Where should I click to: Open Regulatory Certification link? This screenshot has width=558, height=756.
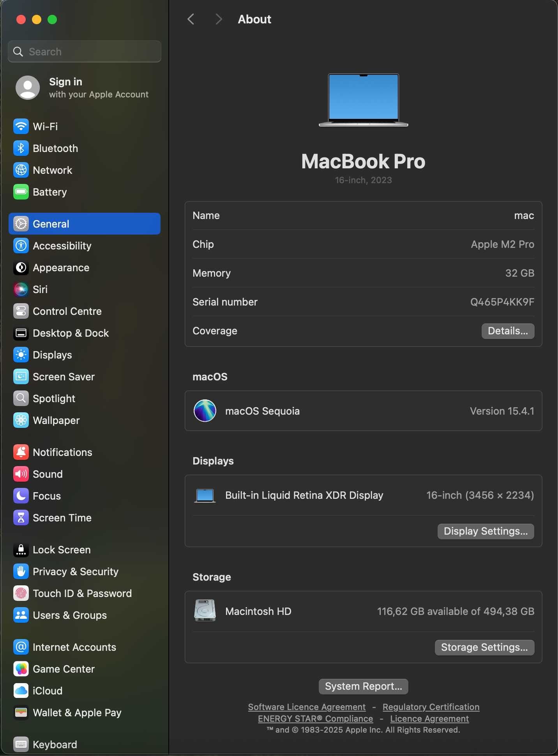coord(431,707)
